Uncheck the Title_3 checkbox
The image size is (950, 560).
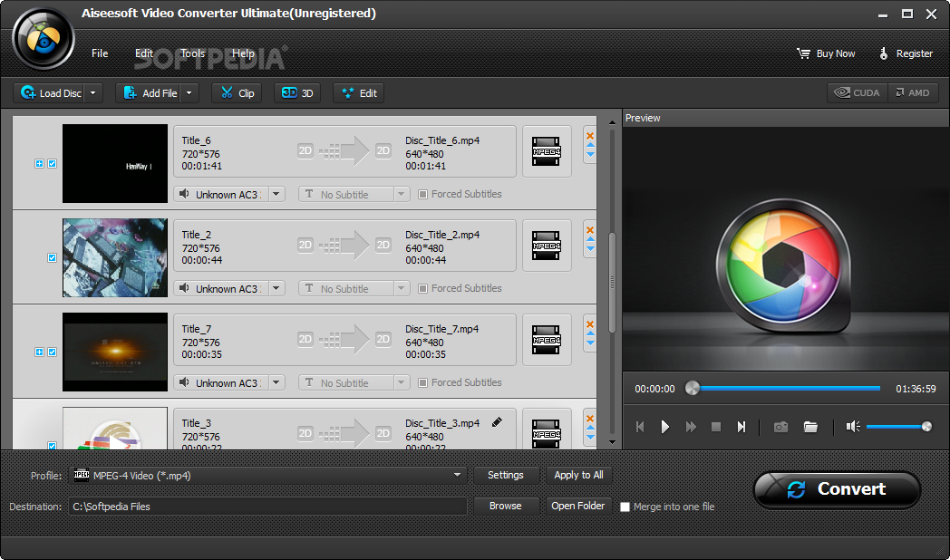[x=52, y=446]
